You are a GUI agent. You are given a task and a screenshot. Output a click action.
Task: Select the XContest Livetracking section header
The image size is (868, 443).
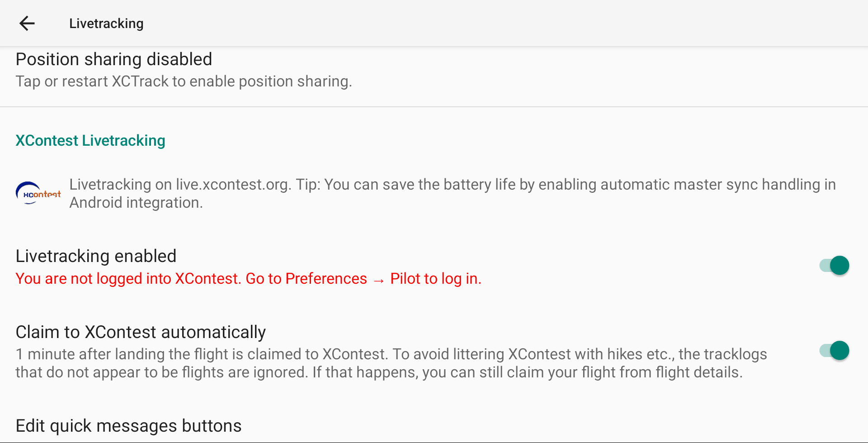(90, 141)
